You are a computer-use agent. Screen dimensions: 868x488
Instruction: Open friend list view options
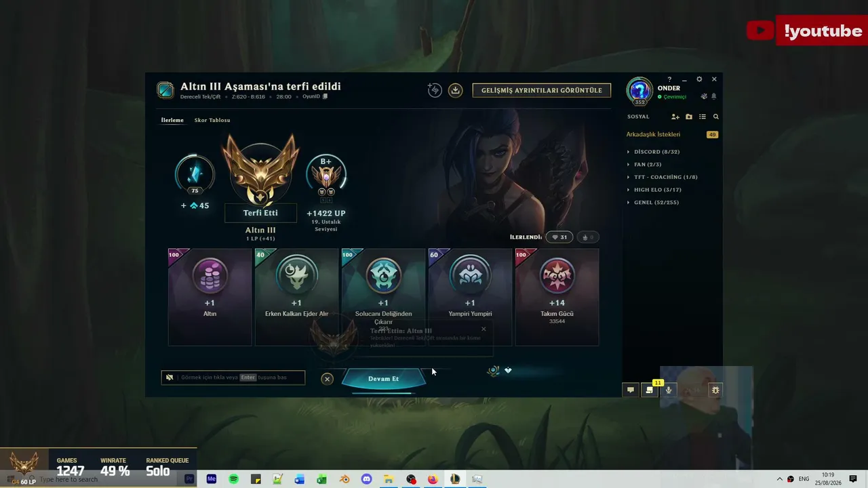coord(703,117)
